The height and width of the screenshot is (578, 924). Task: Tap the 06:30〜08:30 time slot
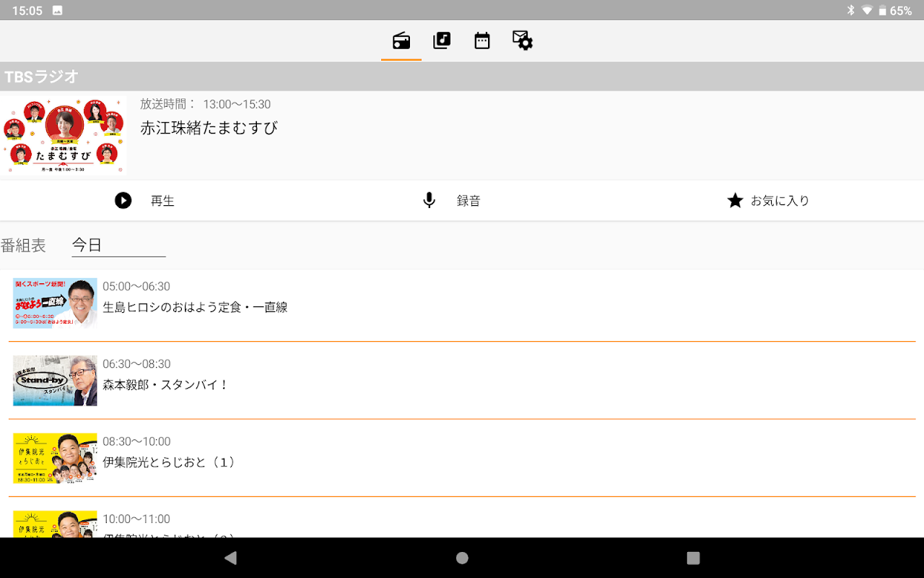[136, 364]
